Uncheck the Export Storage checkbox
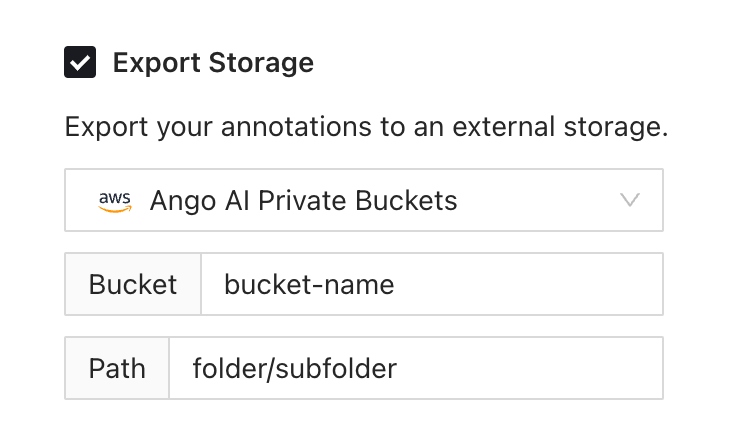 [80, 63]
